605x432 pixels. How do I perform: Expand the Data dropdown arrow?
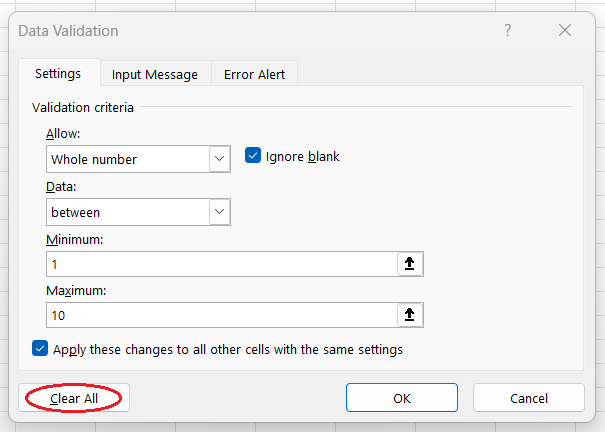219,211
